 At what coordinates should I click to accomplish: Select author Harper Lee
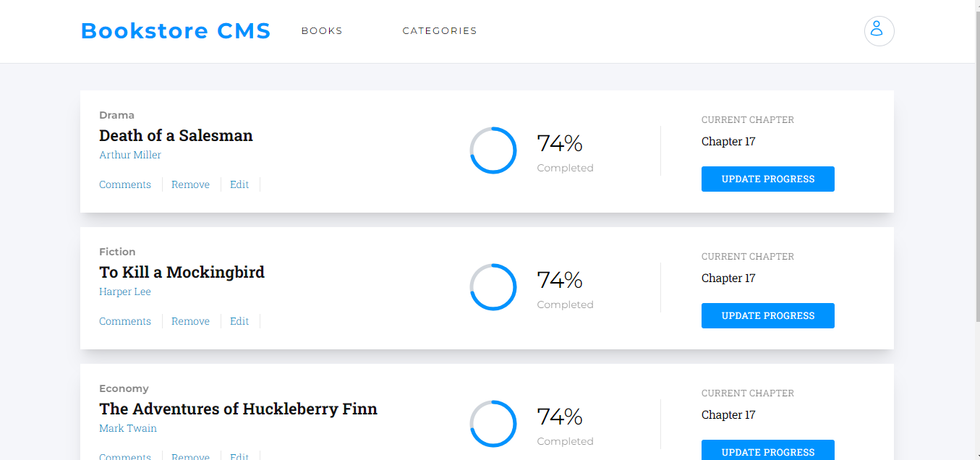(125, 291)
